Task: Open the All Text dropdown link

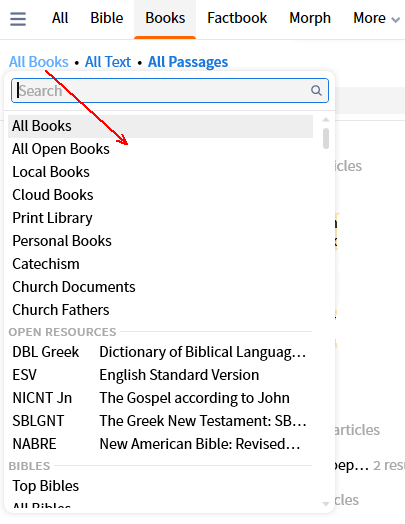Action: point(108,62)
